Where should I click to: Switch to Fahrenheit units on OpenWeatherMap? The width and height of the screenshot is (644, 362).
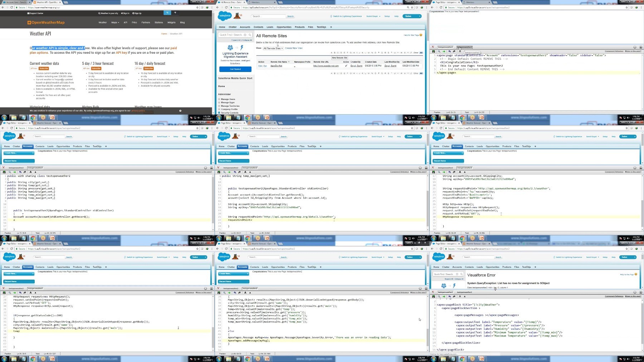pos(175,13)
